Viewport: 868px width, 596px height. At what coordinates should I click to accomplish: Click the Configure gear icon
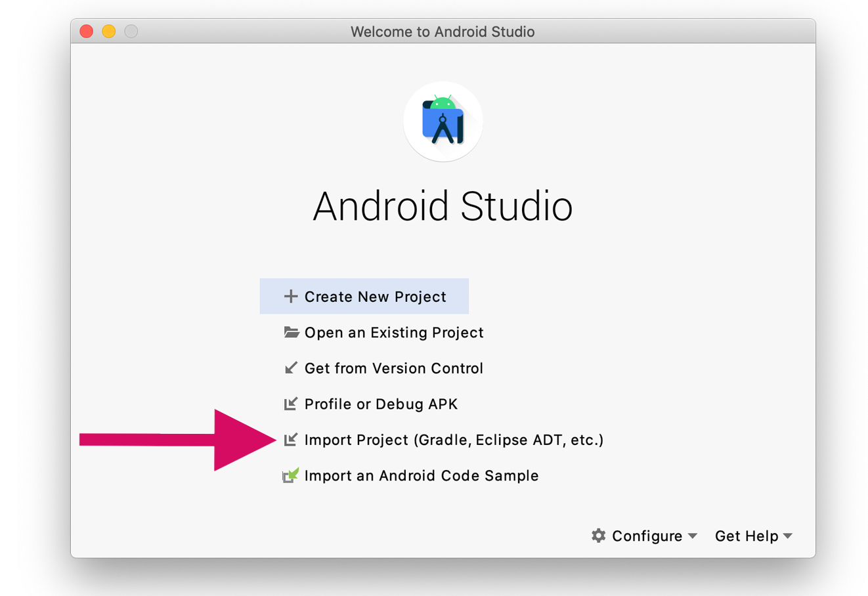coord(598,536)
